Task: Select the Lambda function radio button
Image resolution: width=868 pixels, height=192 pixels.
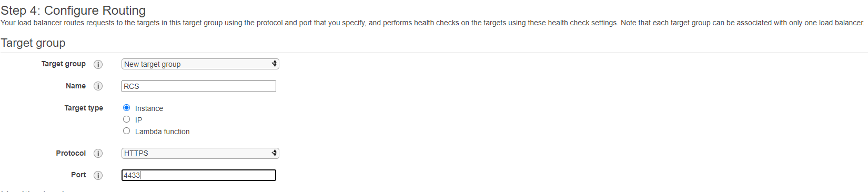Action: [x=126, y=131]
